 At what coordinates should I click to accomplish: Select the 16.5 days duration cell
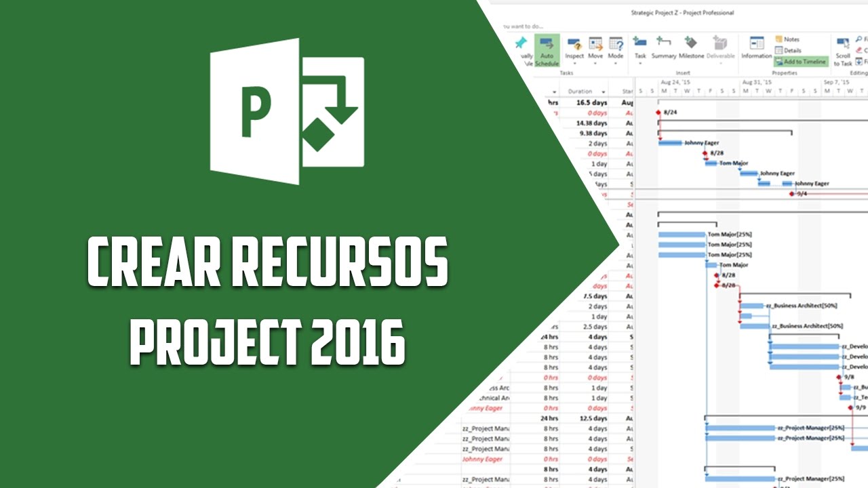[x=592, y=102]
